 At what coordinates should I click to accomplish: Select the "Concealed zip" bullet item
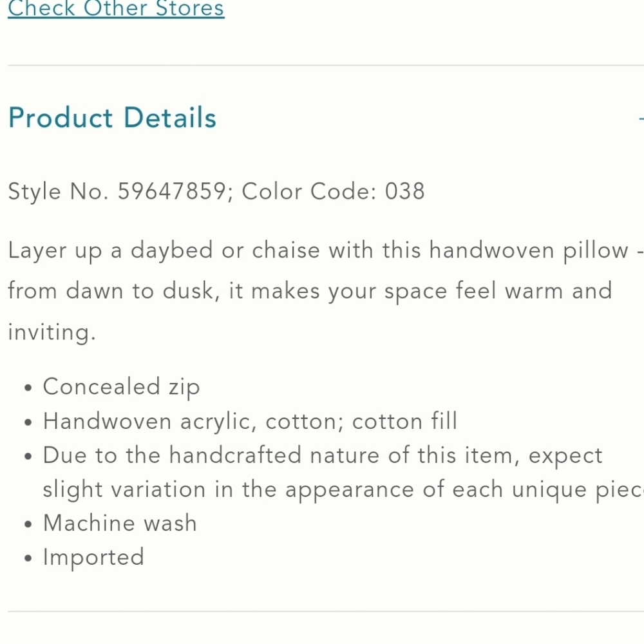[x=121, y=387]
